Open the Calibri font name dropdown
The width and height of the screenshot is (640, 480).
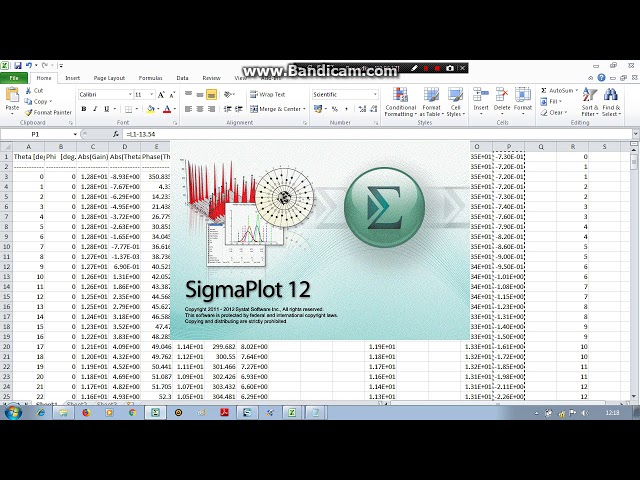[x=130, y=95]
